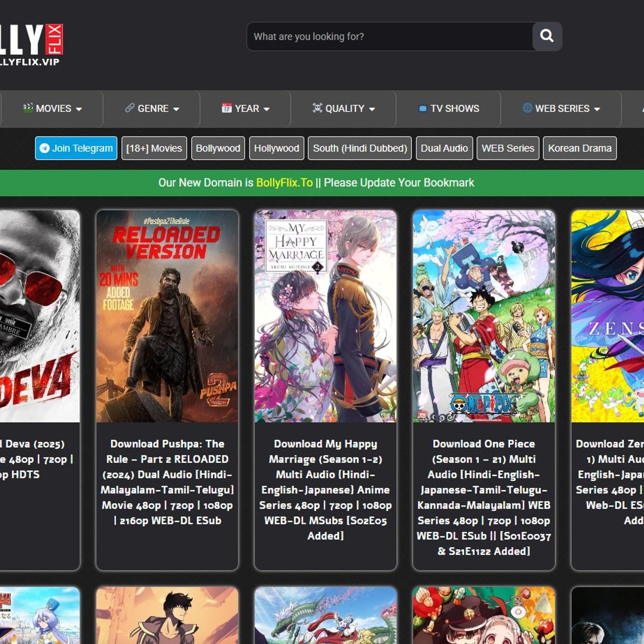The width and height of the screenshot is (644, 644).
Task: Open second-row dark poster below Zenshu card
Action: coord(608,615)
